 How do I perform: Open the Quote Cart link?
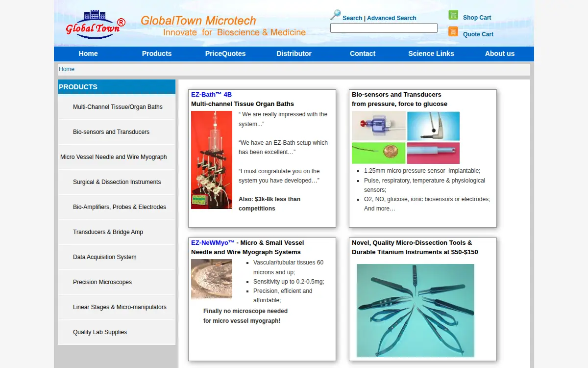[478, 34]
